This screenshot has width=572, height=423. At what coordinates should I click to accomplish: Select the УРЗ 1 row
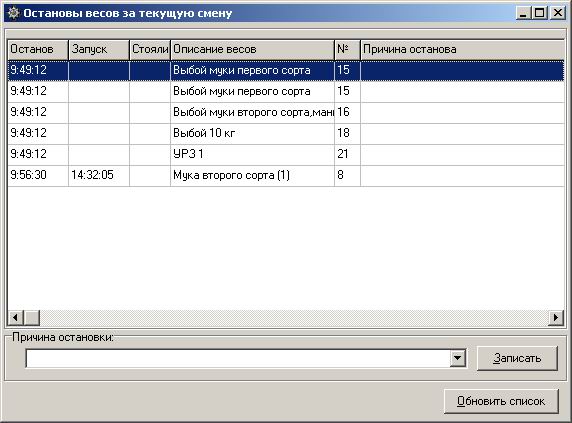[286, 154]
